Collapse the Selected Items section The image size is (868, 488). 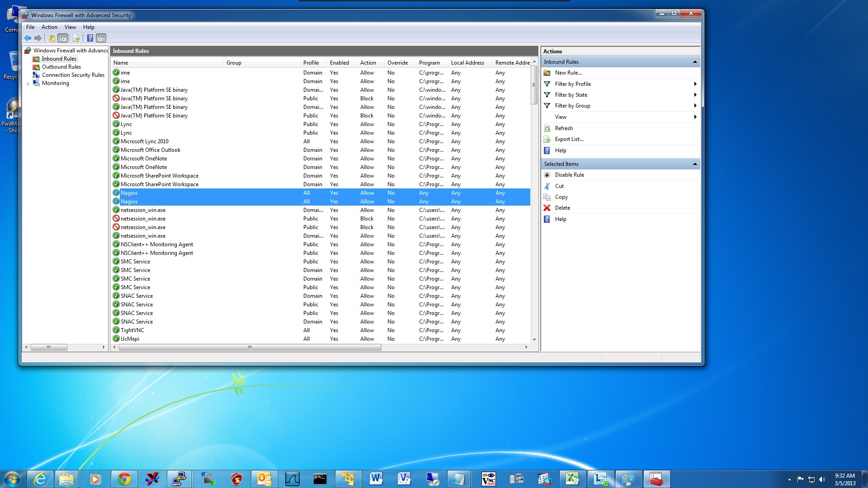(x=694, y=164)
